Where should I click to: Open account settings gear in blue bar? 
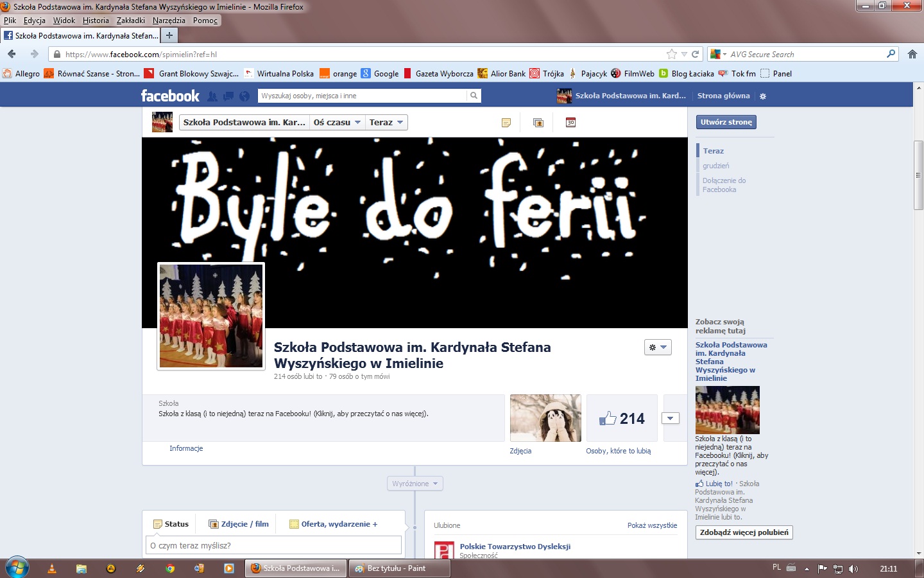[x=763, y=96]
